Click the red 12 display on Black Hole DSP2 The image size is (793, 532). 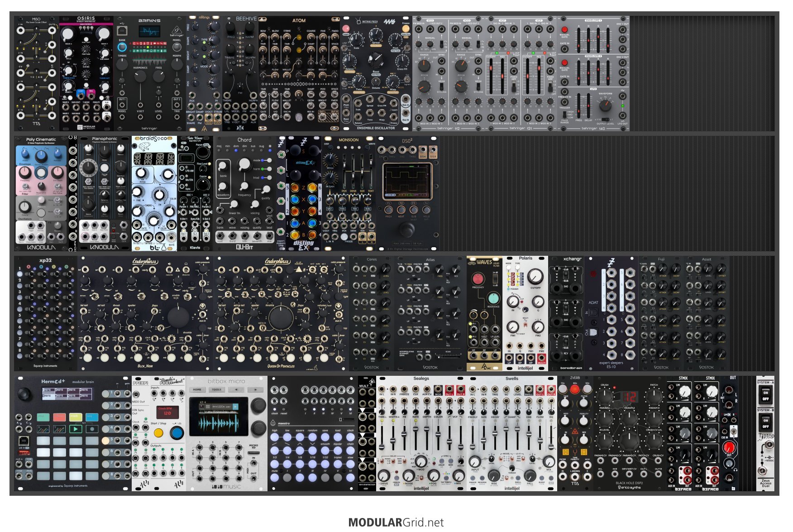click(x=630, y=397)
